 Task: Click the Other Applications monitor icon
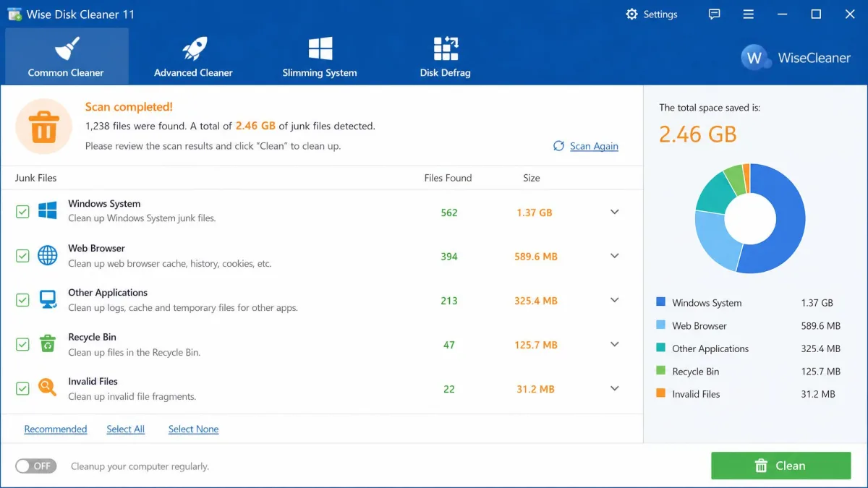48,299
